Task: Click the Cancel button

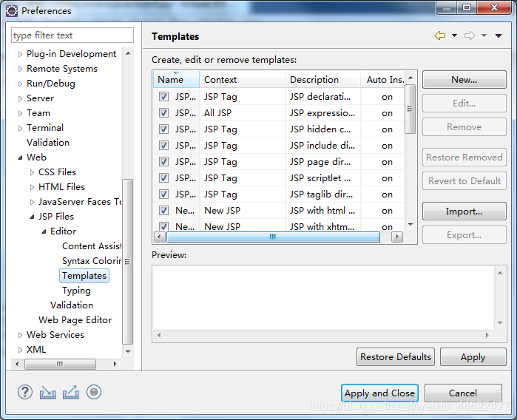Action: click(x=463, y=393)
